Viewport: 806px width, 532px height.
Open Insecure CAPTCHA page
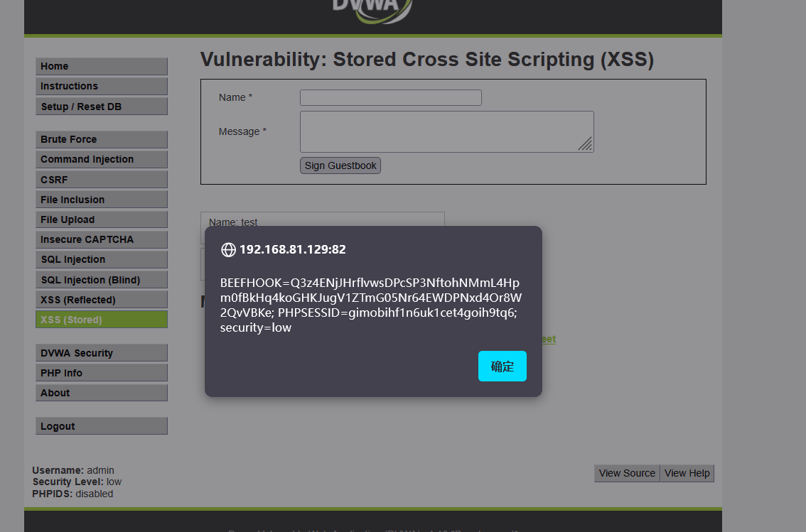coord(102,239)
